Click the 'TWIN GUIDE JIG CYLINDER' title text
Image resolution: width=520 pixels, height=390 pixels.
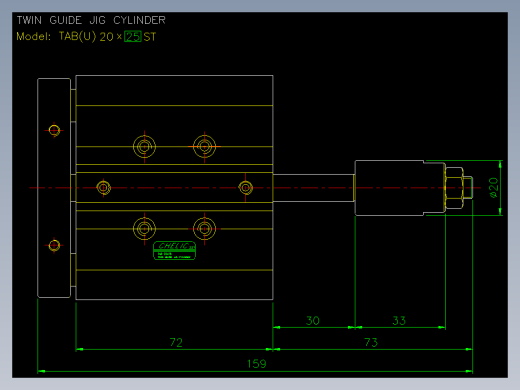[x=91, y=20]
